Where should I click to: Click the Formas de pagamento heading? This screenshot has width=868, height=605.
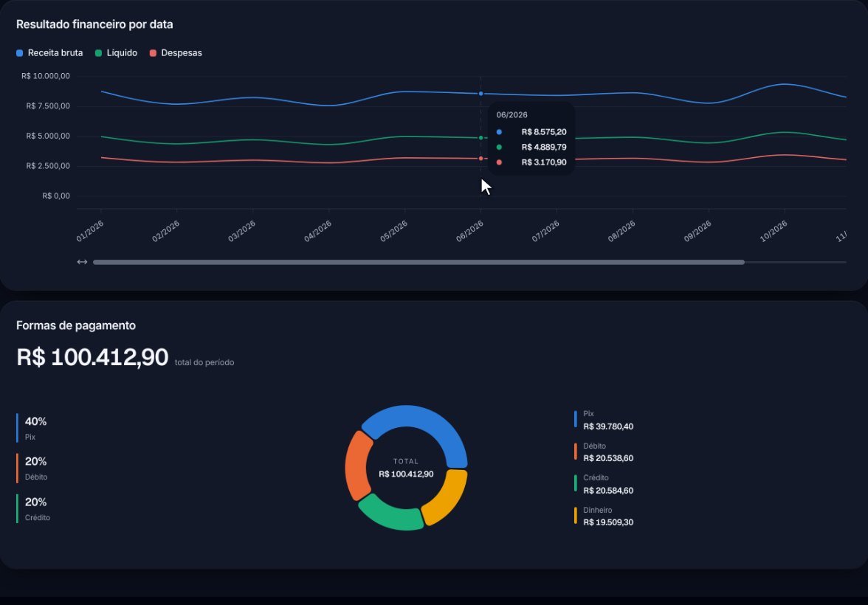pyautogui.click(x=76, y=325)
